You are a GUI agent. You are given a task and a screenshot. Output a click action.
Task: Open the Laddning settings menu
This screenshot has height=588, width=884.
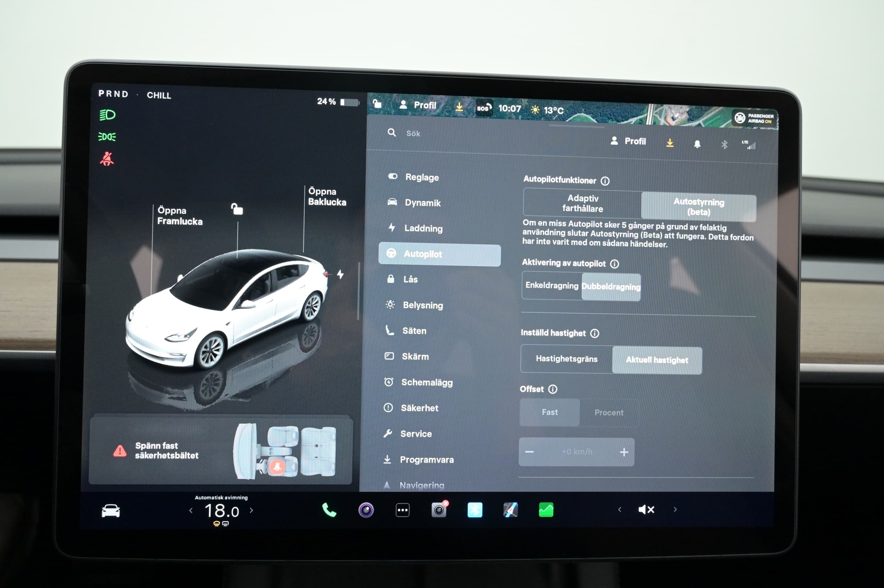point(423,228)
